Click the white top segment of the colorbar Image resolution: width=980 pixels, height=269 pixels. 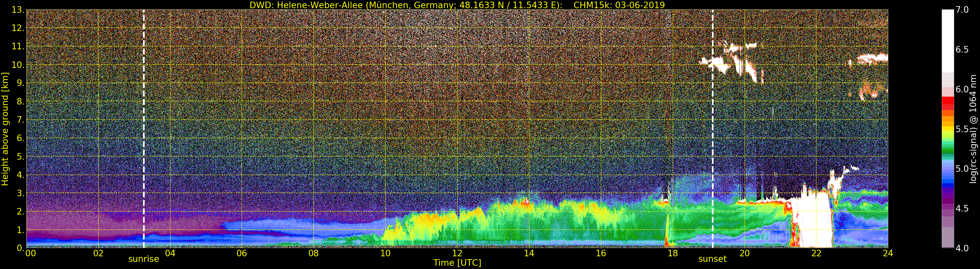[x=948, y=41]
